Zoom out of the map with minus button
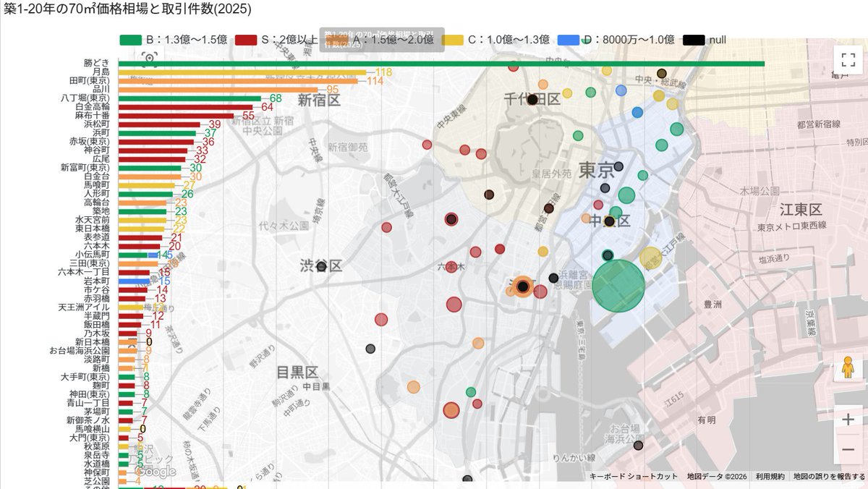The height and width of the screenshot is (489, 868). (x=848, y=449)
